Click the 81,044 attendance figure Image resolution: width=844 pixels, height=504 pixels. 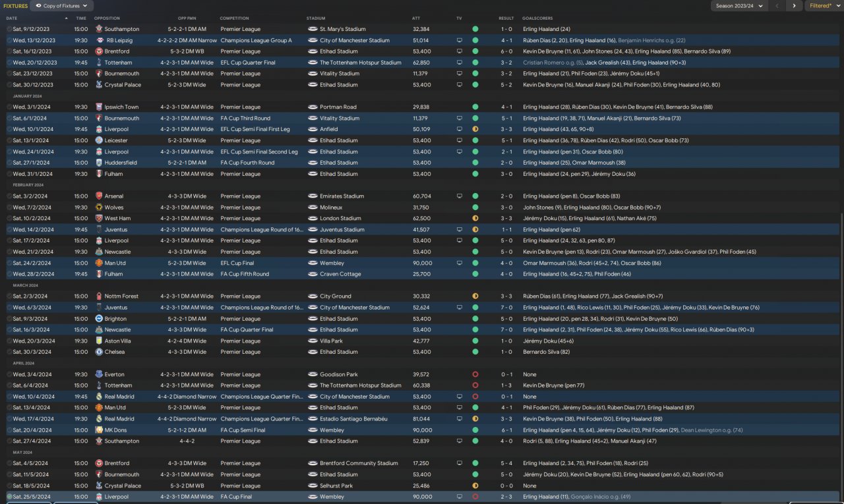[421, 419]
